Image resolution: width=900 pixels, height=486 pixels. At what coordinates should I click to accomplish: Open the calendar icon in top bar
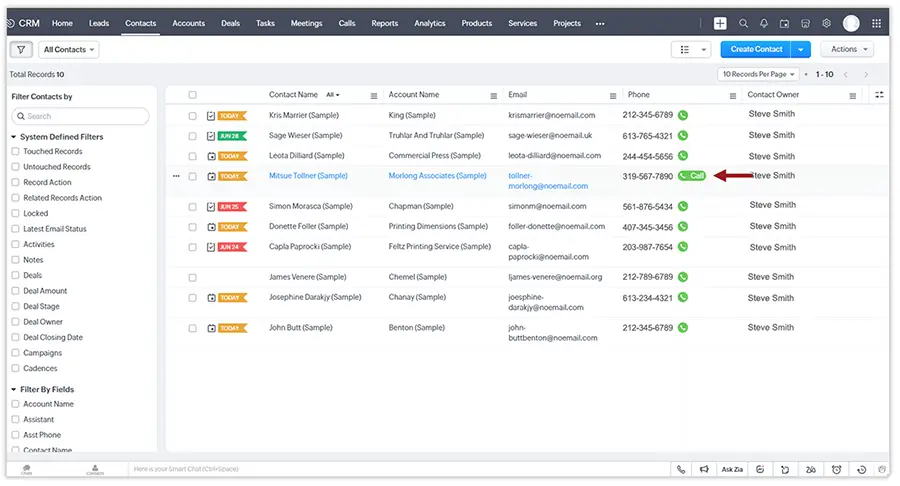point(785,24)
